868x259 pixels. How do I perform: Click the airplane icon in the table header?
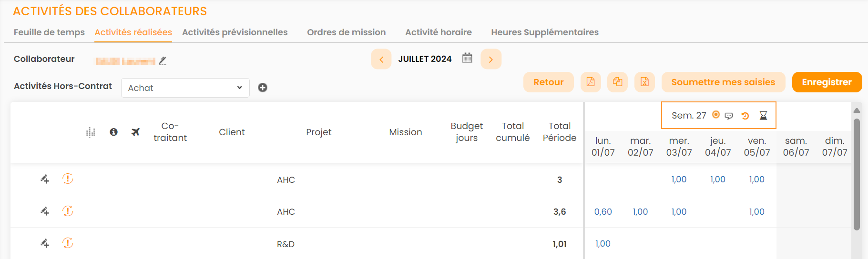(x=136, y=132)
